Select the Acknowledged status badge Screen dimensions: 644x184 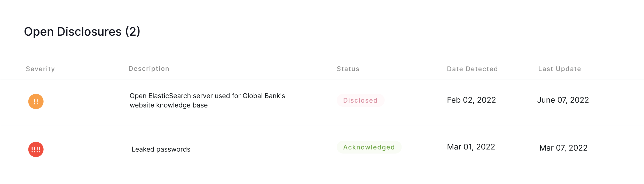(x=369, y=147)
